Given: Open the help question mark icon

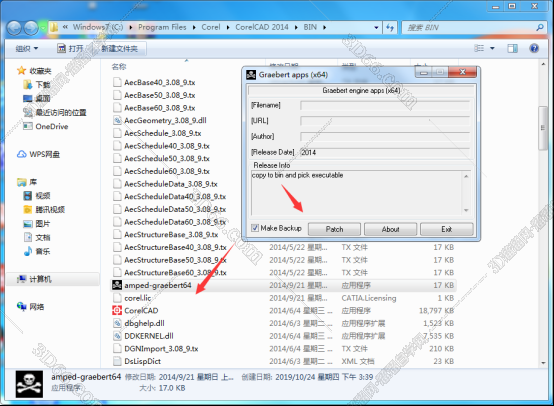Looking at the screenshot, I should pyautogui.click(x=534, y=48).
